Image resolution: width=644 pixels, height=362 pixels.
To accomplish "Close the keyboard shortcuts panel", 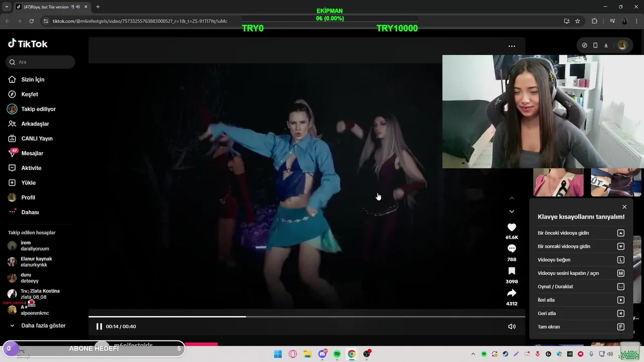I will click(624, 207).
